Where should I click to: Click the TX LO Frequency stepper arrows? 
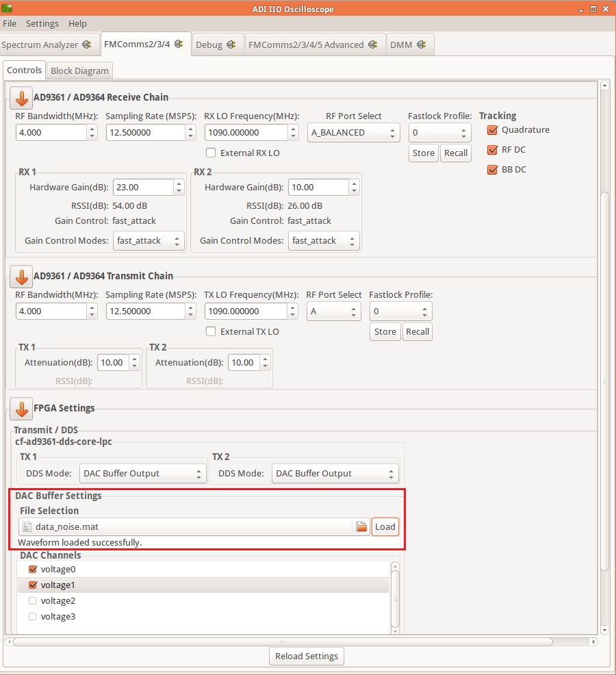293,311
